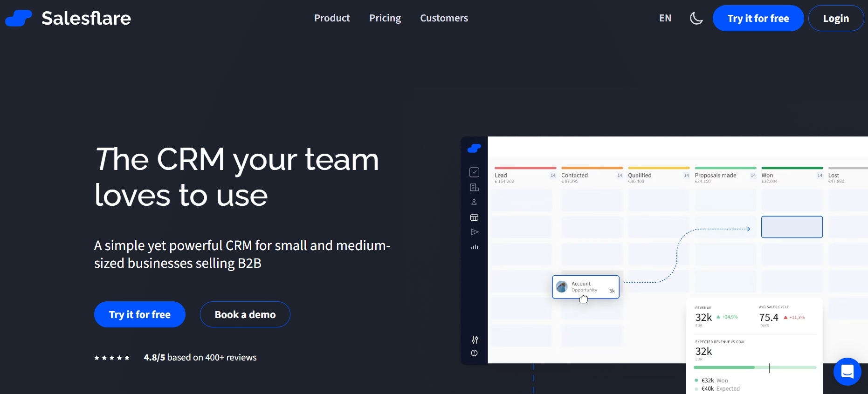The image size is (868, 394).
Task: Click the five-star rating icons
Action: 112,358
